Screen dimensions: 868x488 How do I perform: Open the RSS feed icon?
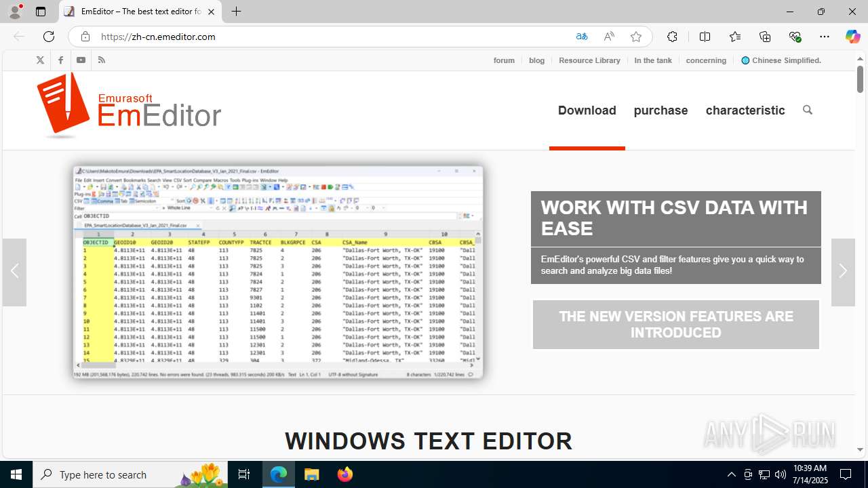[101, 60]
